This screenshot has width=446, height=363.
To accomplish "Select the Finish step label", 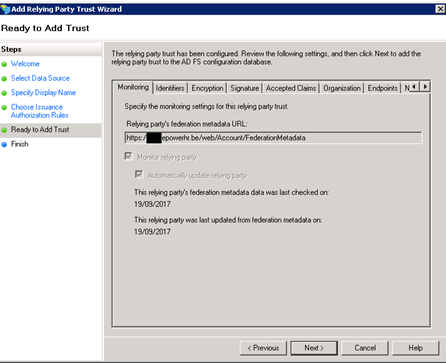I will [x=20, y=144].
